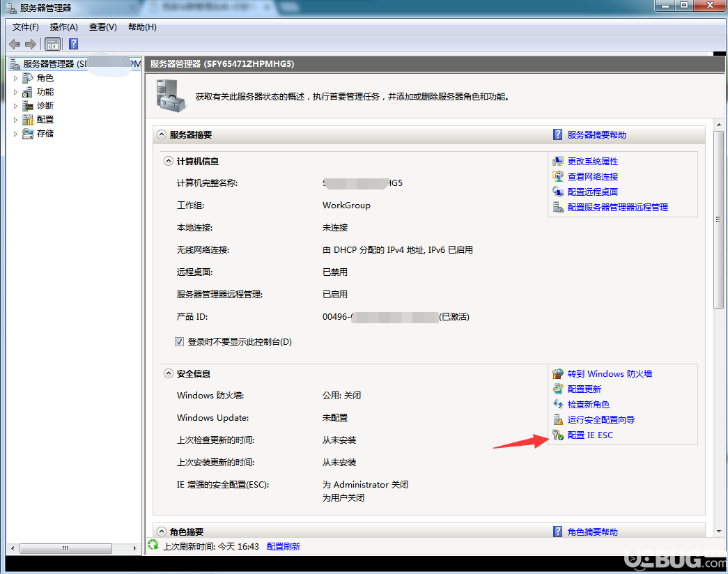Click the green refresh icon in status bar

153,545
